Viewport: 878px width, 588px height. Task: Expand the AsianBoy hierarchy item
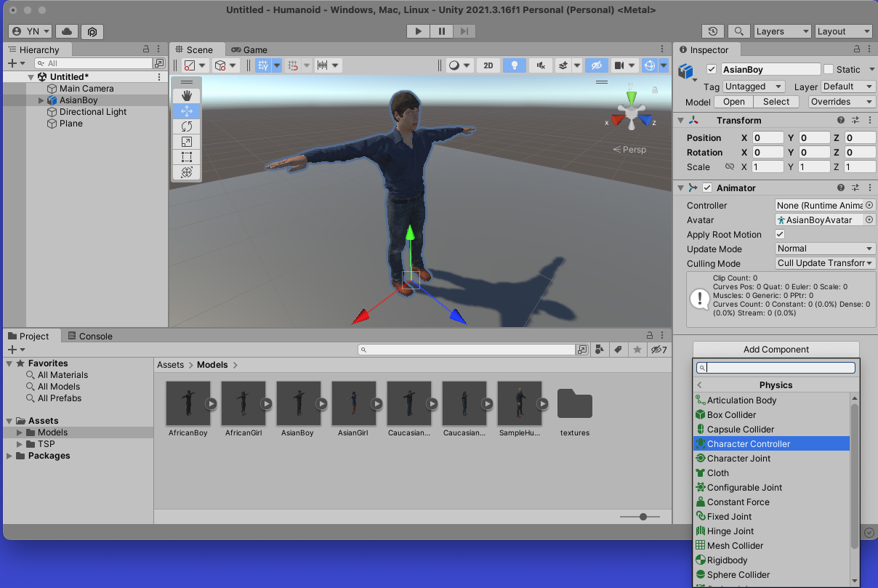click(x=41, y=100)
